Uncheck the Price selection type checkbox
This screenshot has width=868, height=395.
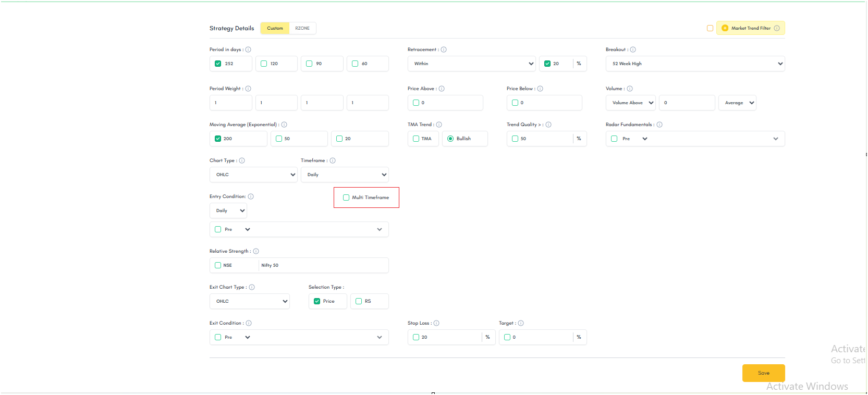pos(317,301)
